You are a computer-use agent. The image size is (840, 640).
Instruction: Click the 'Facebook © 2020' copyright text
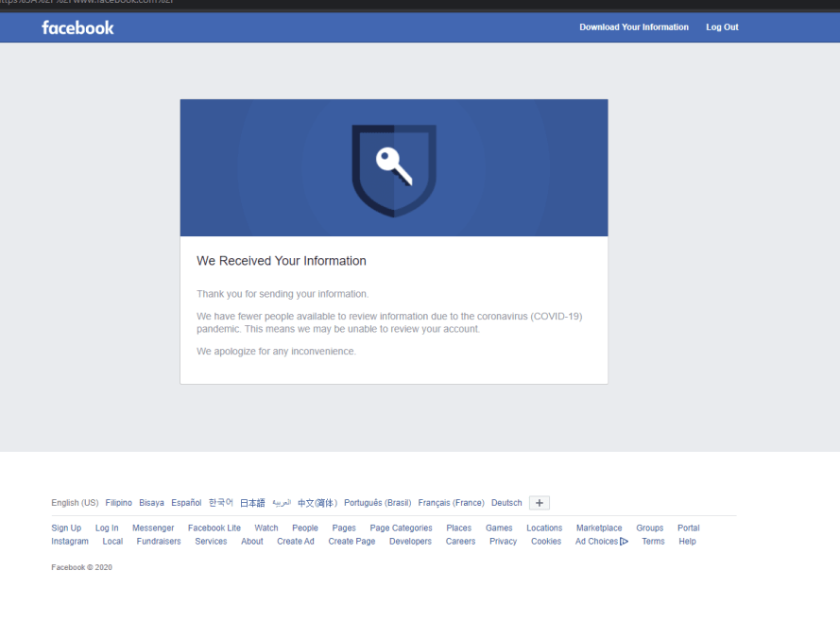pyautogui.click(x=81, y=567)
